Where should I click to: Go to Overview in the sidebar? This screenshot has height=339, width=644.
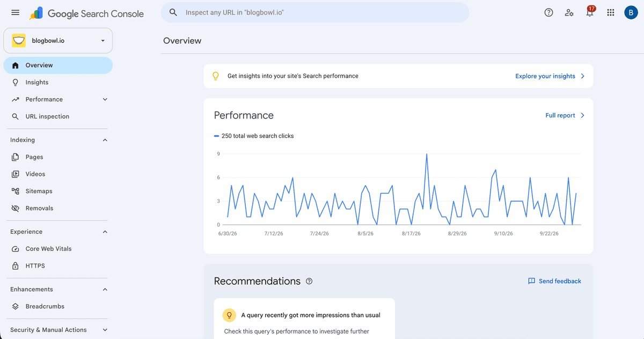click(x=58, y=65)
